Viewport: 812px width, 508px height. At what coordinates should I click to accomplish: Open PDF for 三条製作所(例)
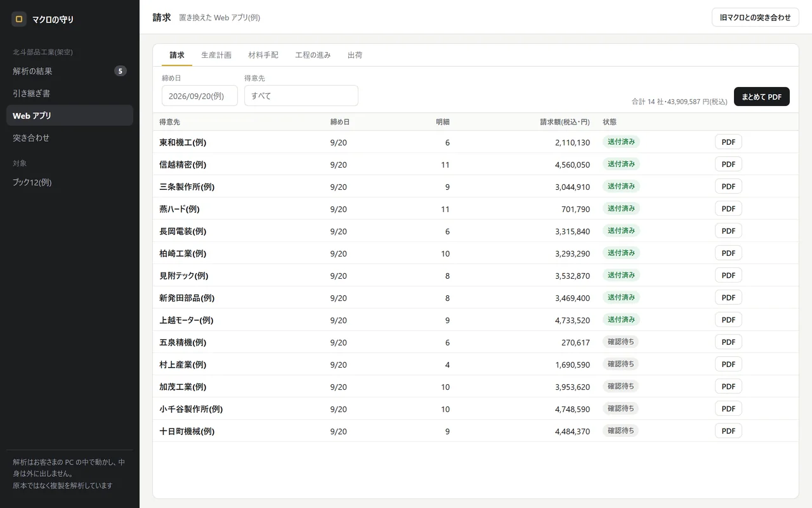click(728, 187)
